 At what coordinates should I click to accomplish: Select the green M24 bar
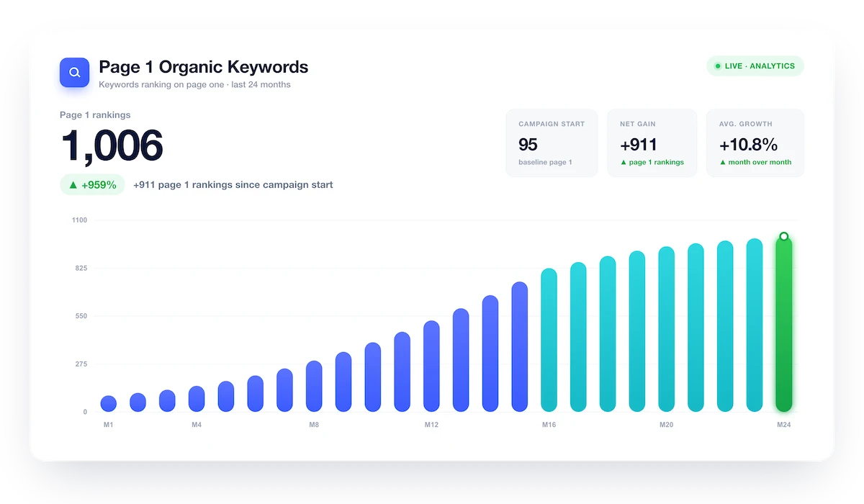tap(783, 324)
